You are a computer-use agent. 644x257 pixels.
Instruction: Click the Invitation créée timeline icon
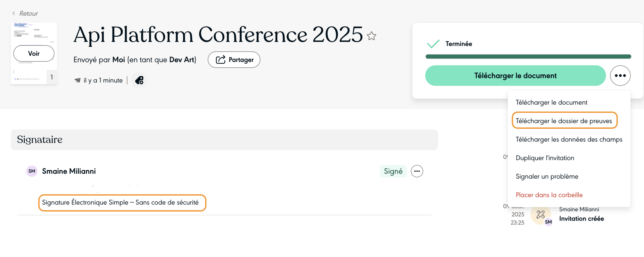pyautogui.click(x=540, y=214)
